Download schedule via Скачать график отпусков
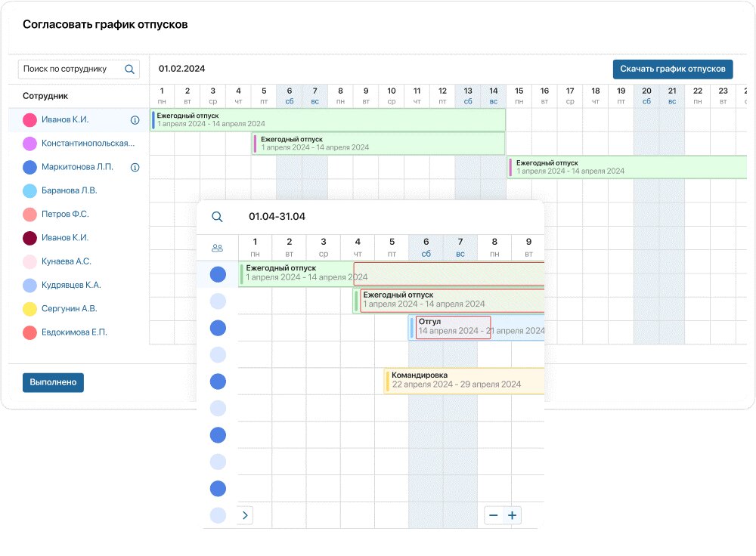 [x=673, y=69]
